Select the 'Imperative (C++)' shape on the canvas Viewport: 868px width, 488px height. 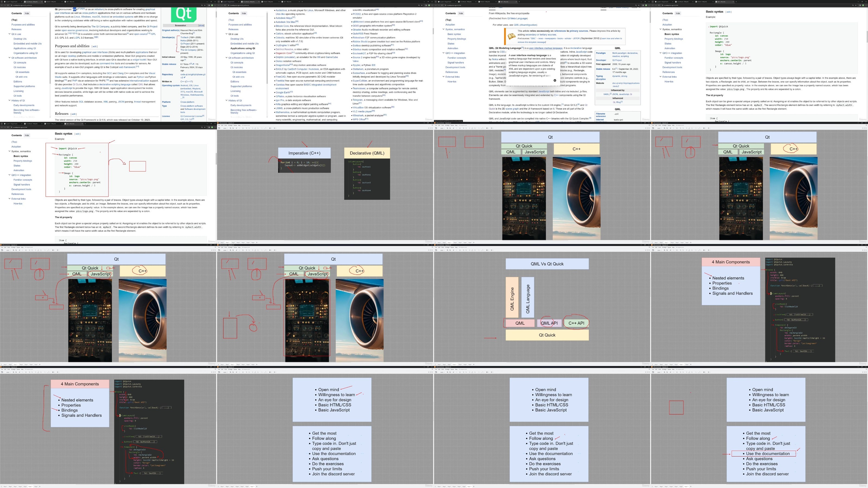coord(304,153)
